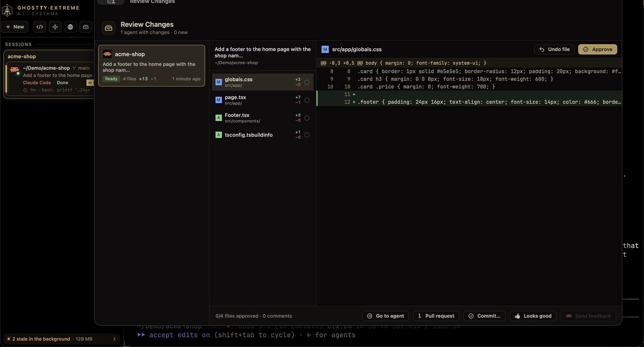Click the small yellow badge icon on session row

click(x=90, y=83)
